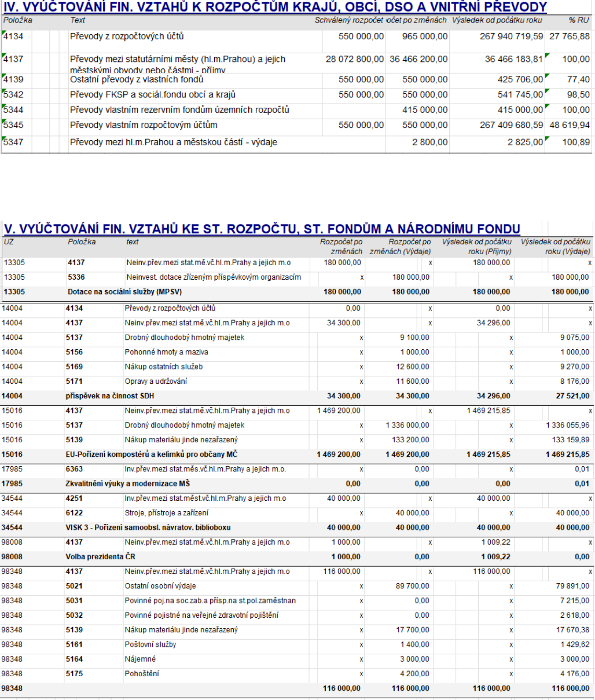The width and height of the screenshot is (595, 700).
Task: Select position code 5345
Action: point(13,124)
